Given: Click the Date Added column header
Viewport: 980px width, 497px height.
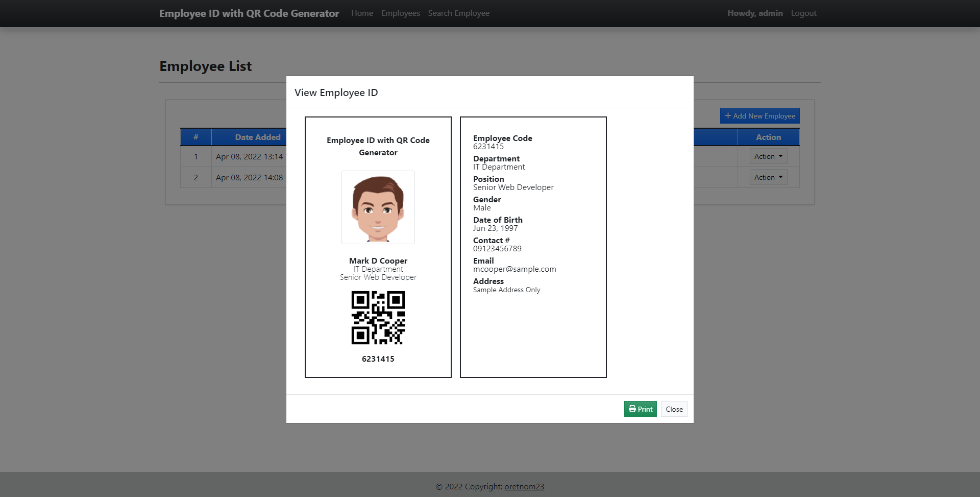Looking at the screenshot, I should tap(258, 137).
